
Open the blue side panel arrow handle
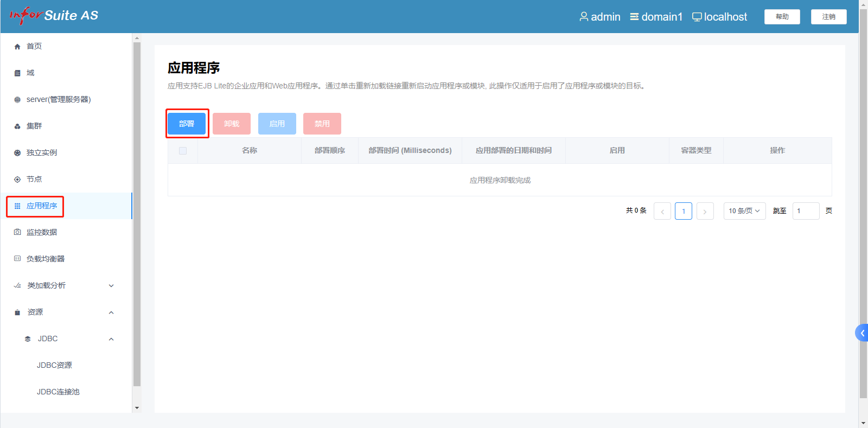click(861, 333)
